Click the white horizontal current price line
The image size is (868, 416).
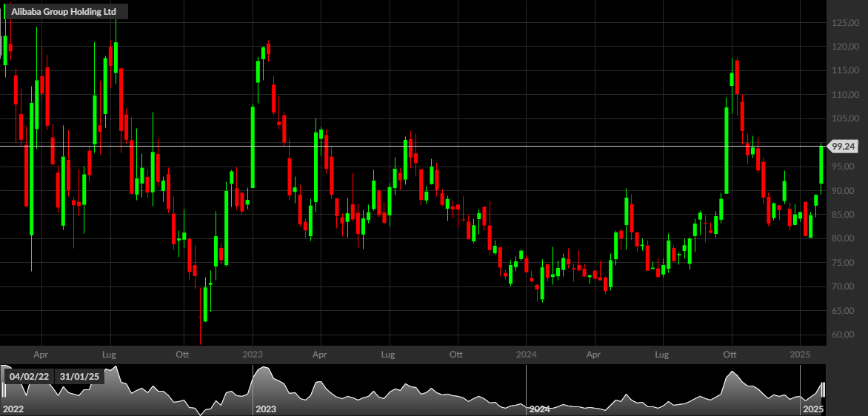[413, 146]
